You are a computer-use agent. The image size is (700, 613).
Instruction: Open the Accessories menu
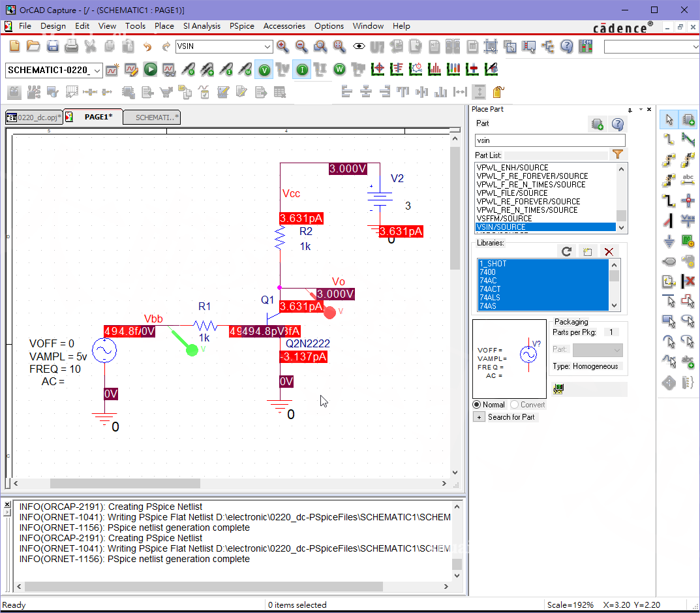pyautogui.click(x=284, y=26)
